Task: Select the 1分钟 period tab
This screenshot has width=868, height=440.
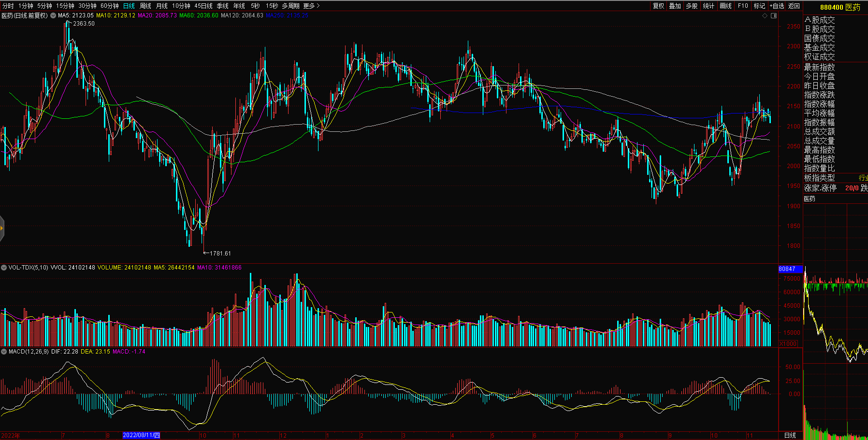Action: click(x=26, y=6)
